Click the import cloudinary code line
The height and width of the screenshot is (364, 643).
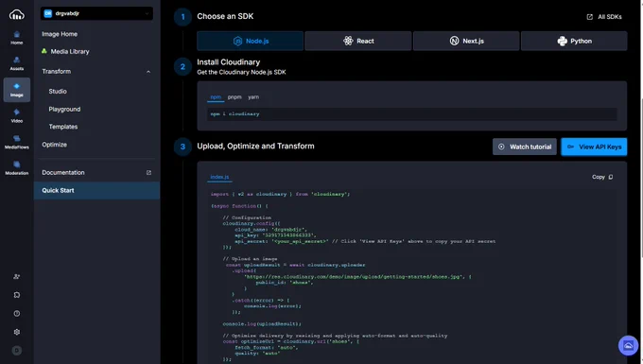pyautogui.click(x=280, y=194)
